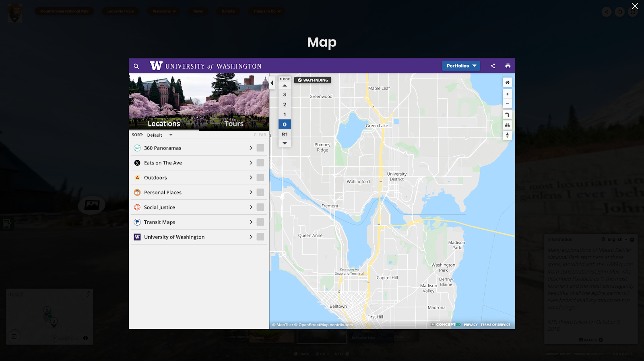Image resolution: width=644 pixels, height=361 pixels.
Task: Select floor 3
Action: point(285,95)
